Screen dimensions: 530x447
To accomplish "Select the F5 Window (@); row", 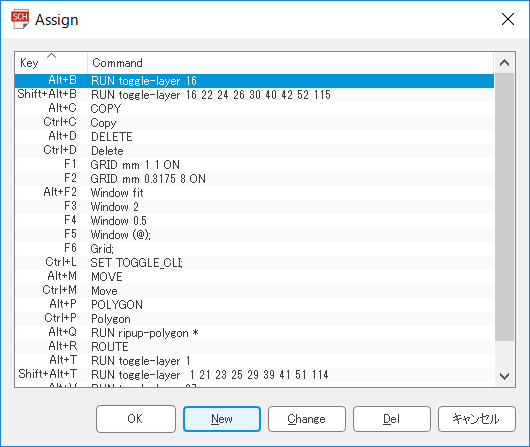I will coord(254,235).
